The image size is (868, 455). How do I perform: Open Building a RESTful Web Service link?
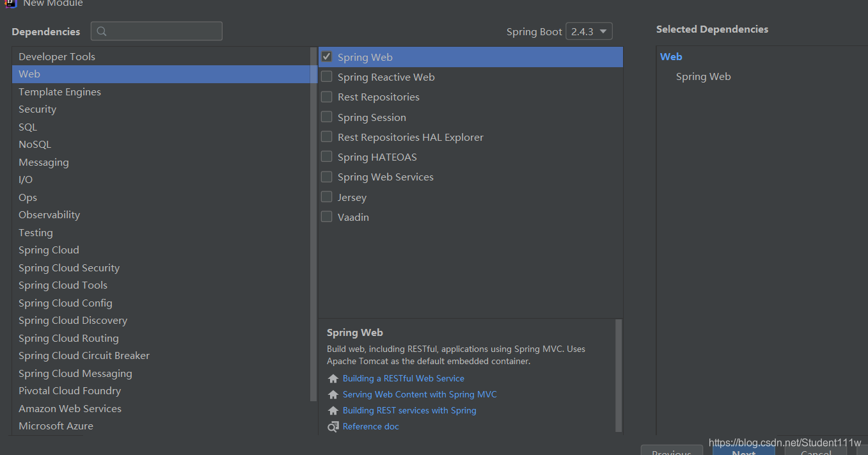(x=404, y=379)
